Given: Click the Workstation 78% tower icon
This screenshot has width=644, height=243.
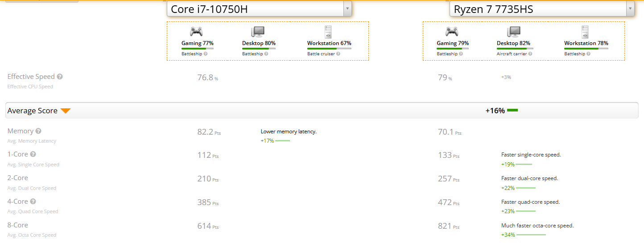Looking at the screenshot, I should point(585,31).
